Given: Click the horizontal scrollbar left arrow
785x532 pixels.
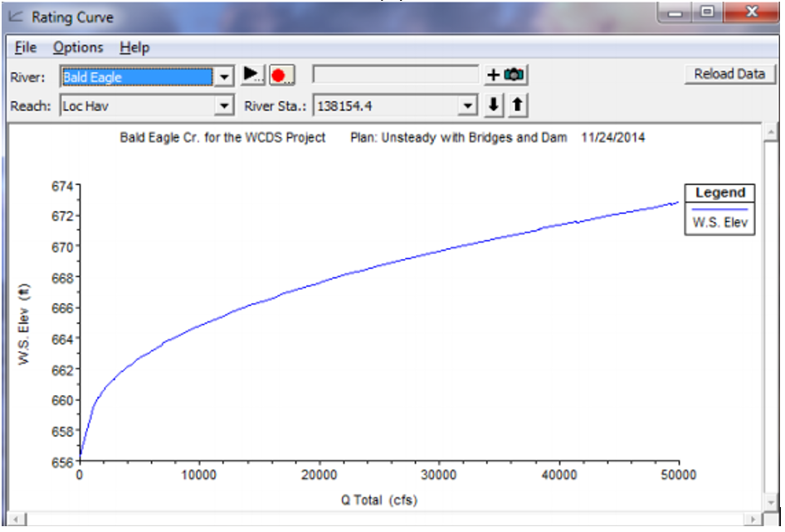Looking at the screenshot, I should (x=17, y=520).
